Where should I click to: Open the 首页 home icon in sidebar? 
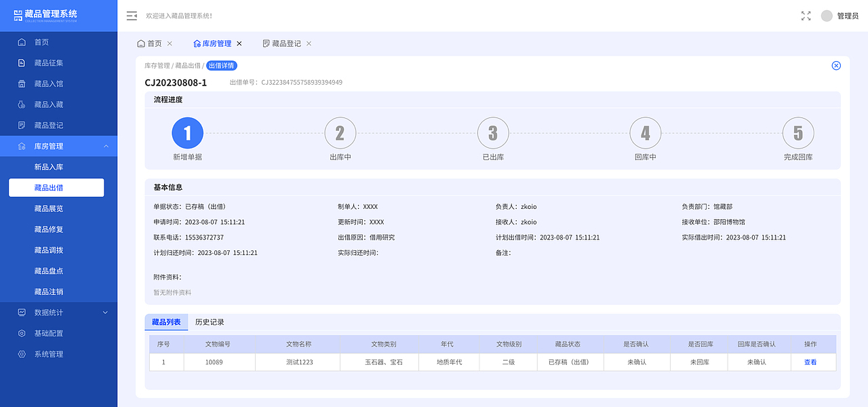pyautogui.click(x=20, y=41)
